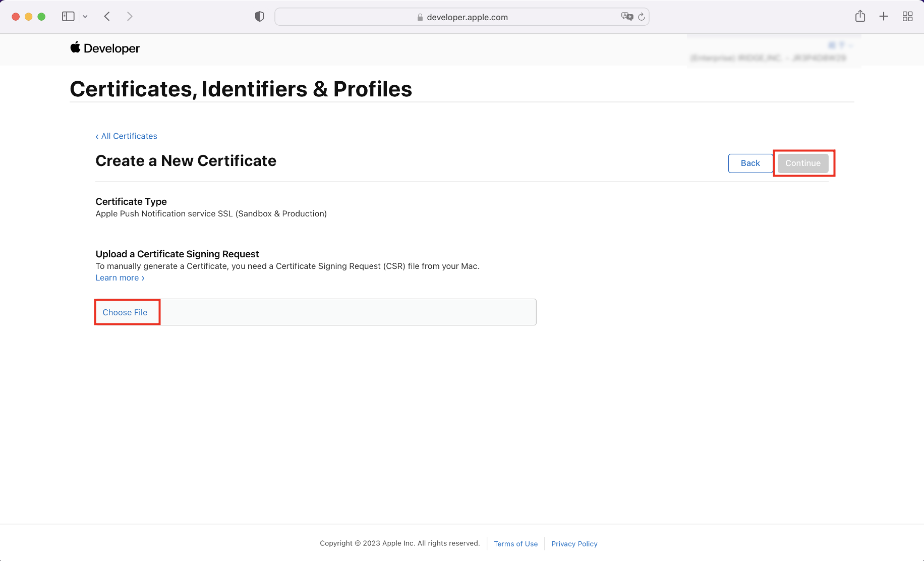Go to All Certificates link
Viewport: 924px width, 561px height.
126,136
